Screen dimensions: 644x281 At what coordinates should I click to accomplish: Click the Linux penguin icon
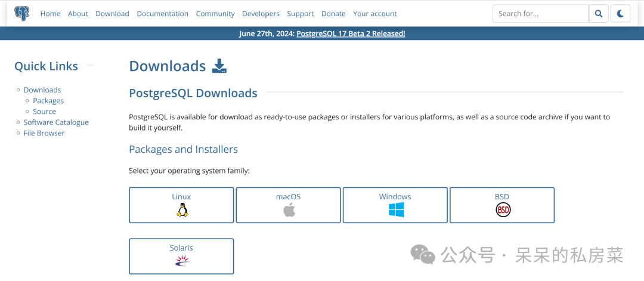tap(182, 209)
